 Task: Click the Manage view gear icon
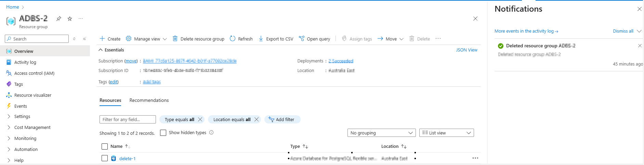(129, 38)
